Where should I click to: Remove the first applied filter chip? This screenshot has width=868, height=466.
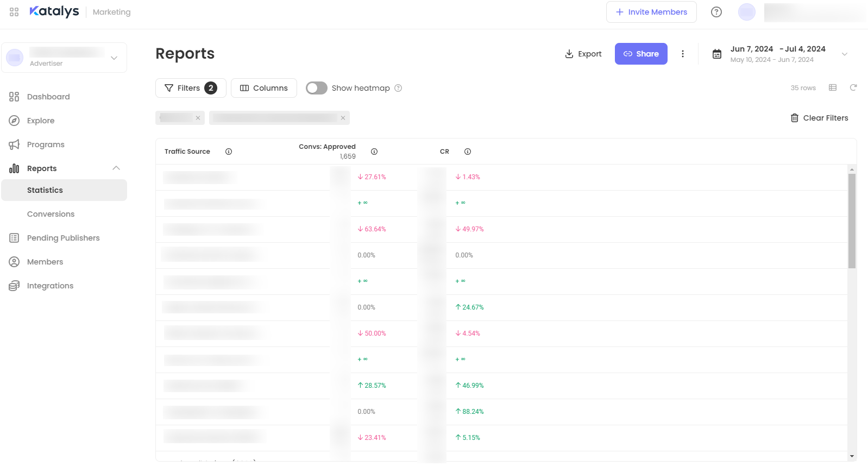click(198, 118)
